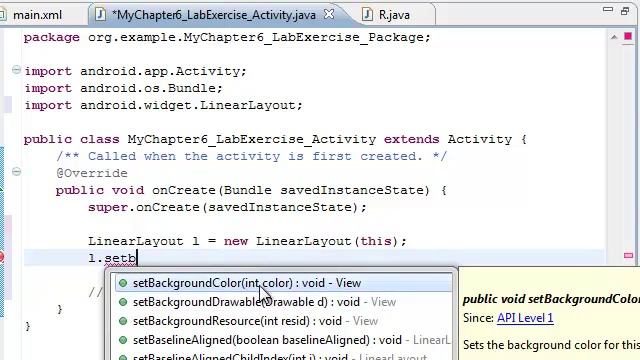Click the Java icon on MyChapter6 Activity tab
Viewport: 640px width, 360px height.
pyautogui.click(x=100, y=15)
